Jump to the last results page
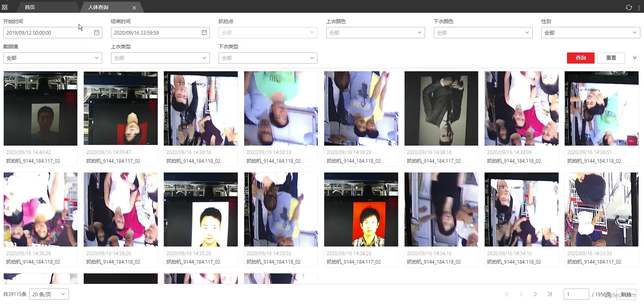This screenshot has width=644, height=304. tap(550, 294)
